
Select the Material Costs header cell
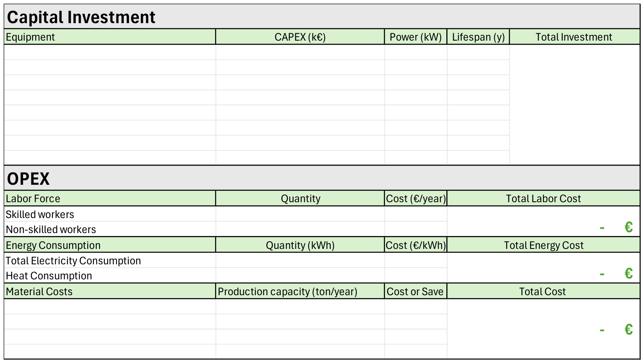(110, 292)
